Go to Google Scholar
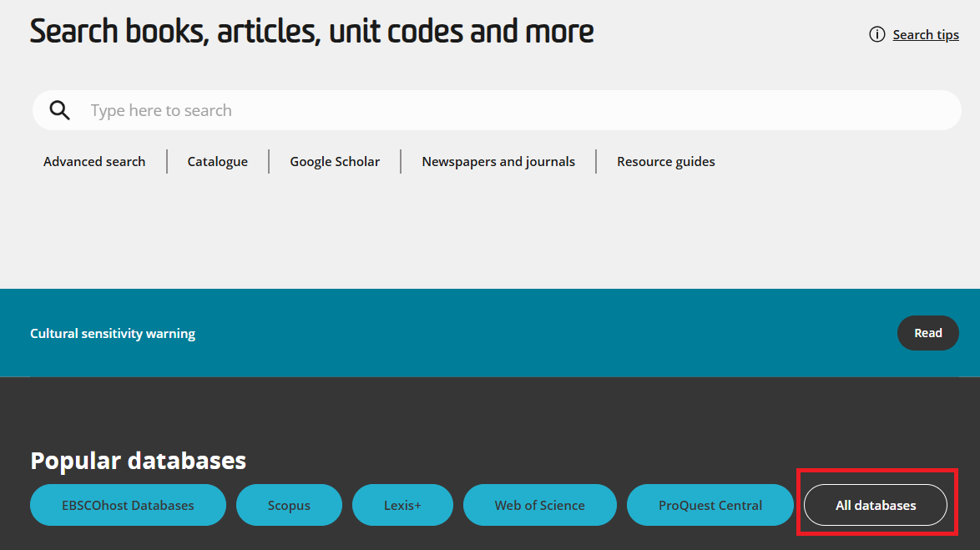Screen dimensions: 980x550 [x=335, y=162]
